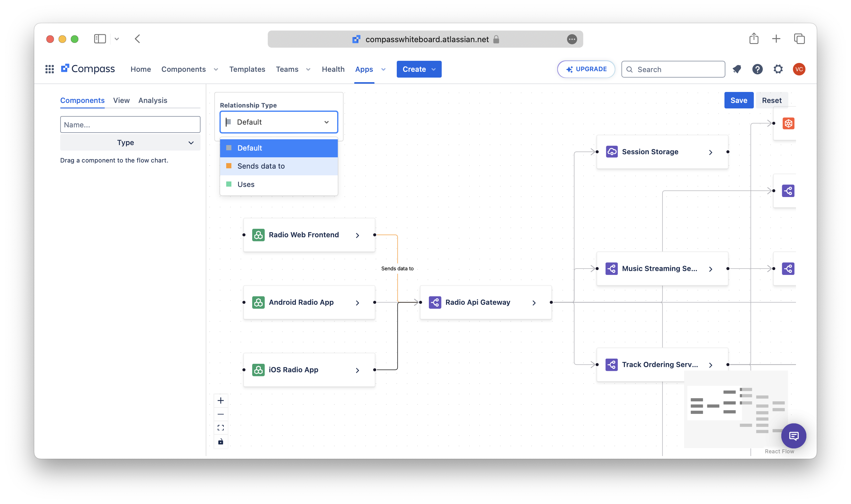This screenshot has width=851, height=504.
Task: Click the component Name input field
Action: point(130,125)
